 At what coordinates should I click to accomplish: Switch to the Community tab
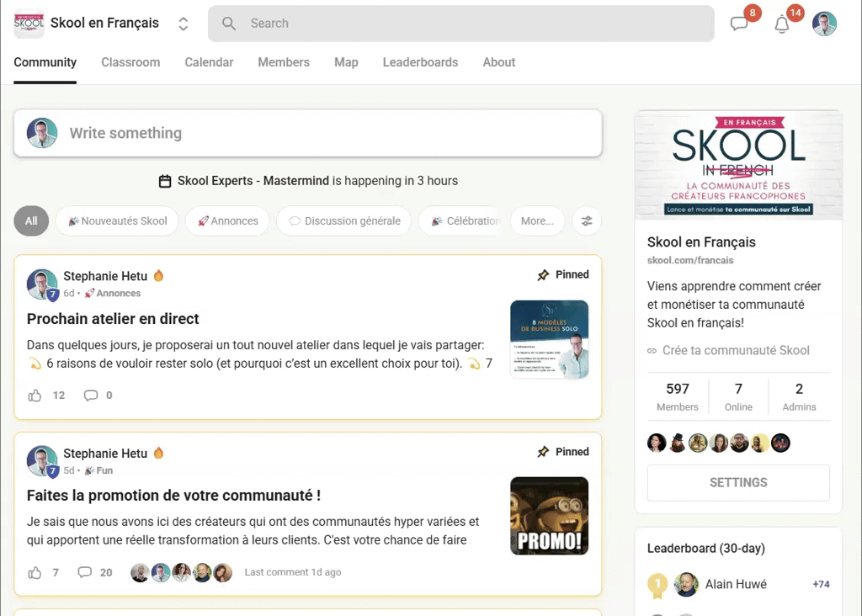(45, 62)
